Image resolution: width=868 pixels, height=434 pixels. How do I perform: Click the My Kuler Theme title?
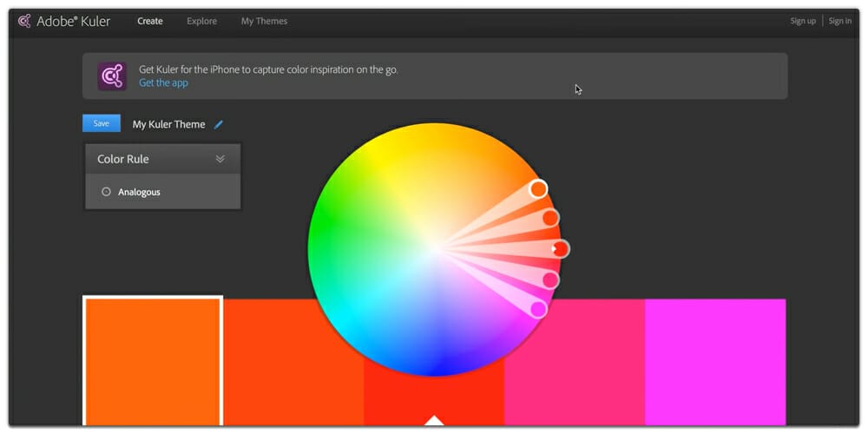click(169, 124)
